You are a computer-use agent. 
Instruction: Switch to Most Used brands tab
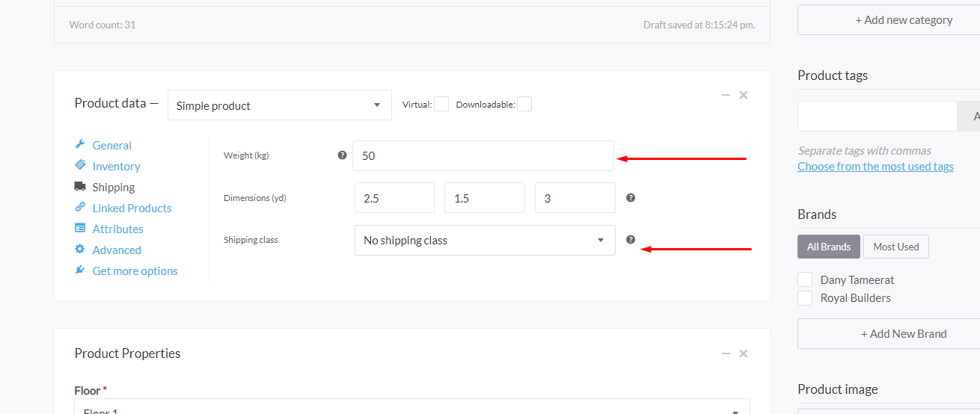click(x=895, y=247)
